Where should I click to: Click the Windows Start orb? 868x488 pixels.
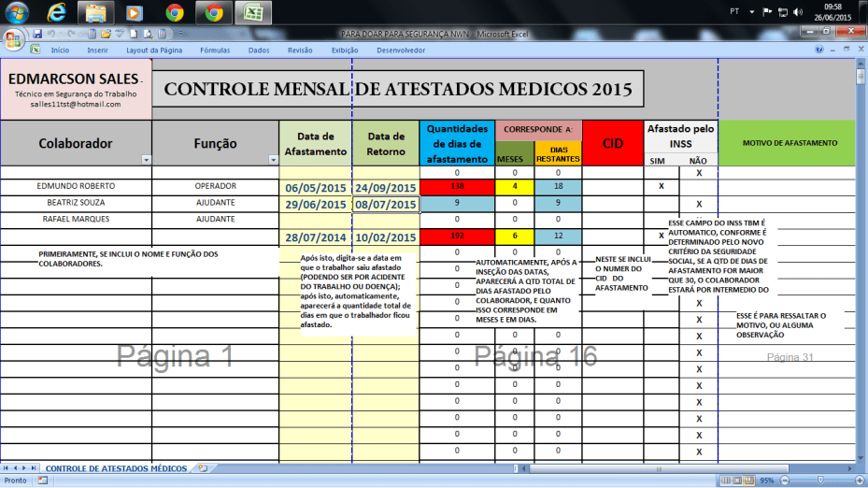17,12
